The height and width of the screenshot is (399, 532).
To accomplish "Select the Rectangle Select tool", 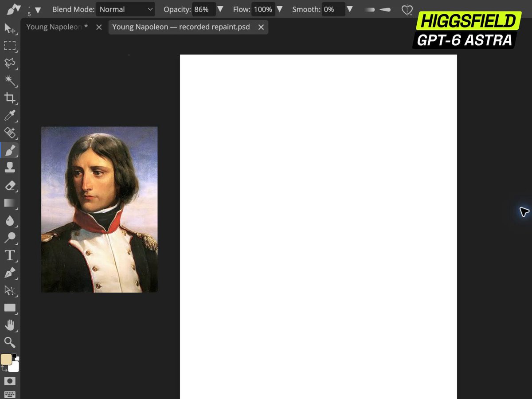I will pos(10,46).
